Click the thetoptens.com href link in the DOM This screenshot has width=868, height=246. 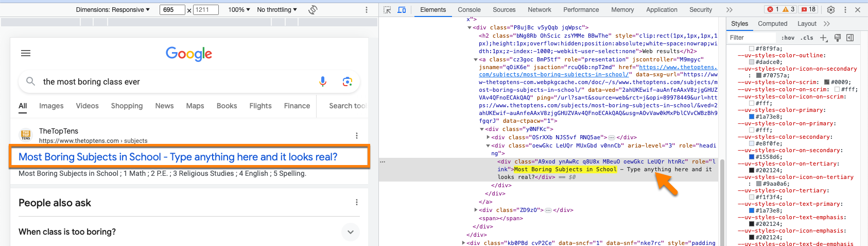678,67
